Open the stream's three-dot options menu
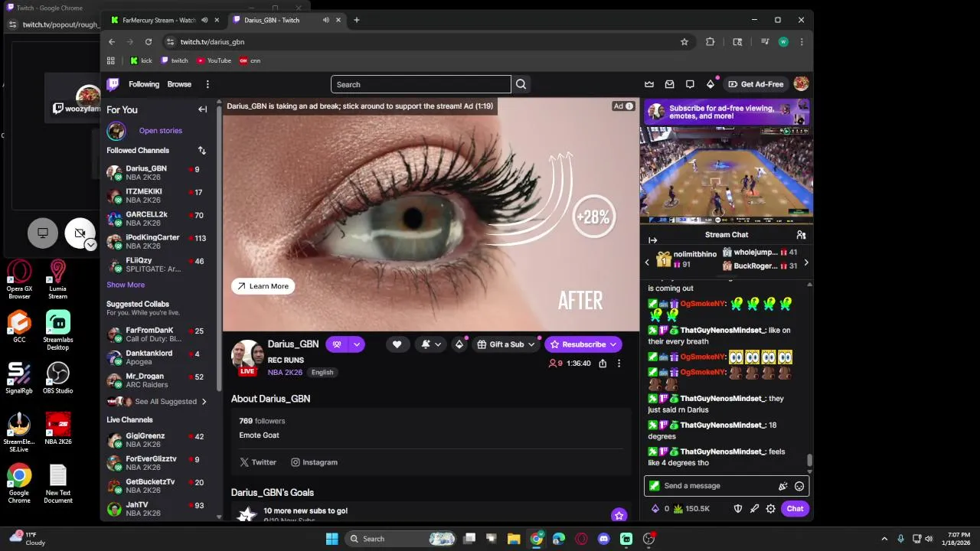The height and width of the screenshot is (551, 980). (x=619, y=364)
